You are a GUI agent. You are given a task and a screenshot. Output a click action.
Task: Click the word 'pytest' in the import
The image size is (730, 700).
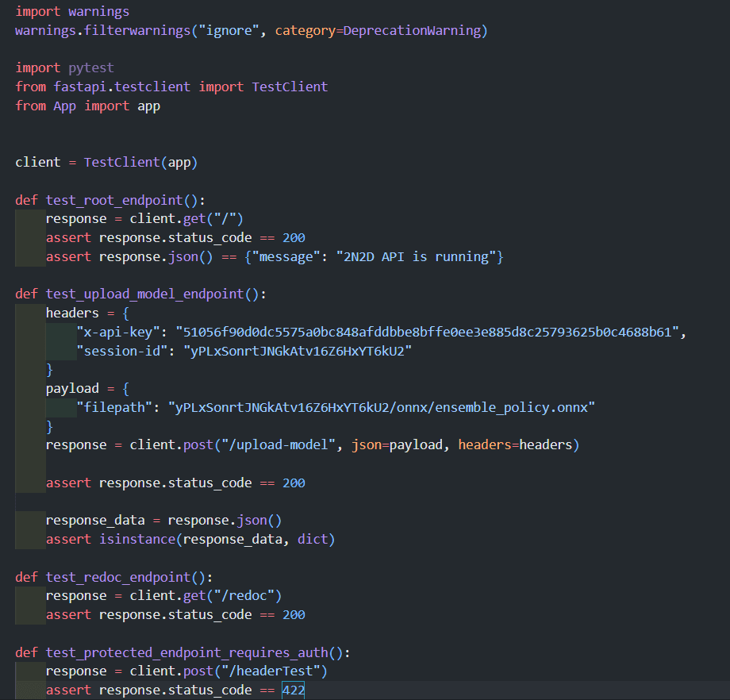91,68
